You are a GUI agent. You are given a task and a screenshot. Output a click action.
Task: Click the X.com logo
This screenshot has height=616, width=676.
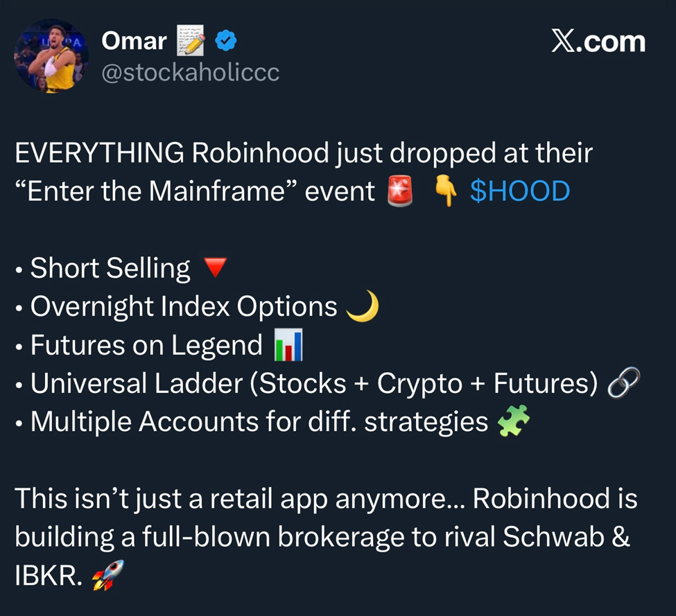click(x=598, y=42)
